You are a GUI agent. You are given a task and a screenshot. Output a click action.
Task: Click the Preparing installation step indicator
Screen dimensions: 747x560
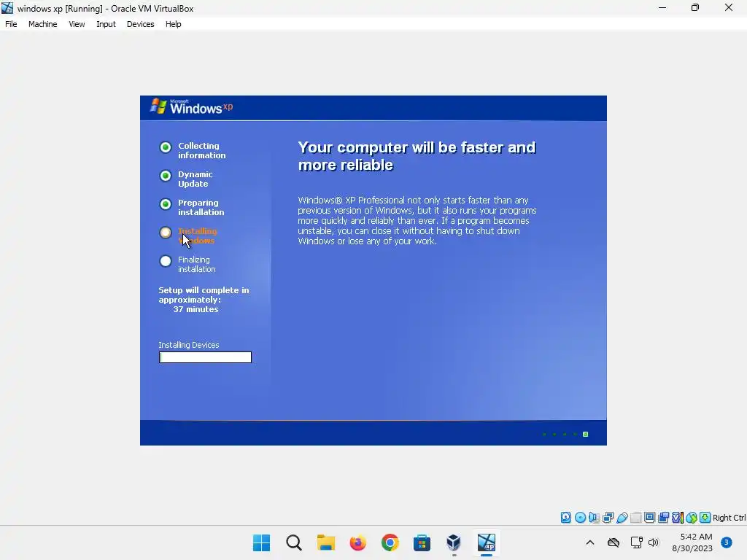click(x=166, y=204)
